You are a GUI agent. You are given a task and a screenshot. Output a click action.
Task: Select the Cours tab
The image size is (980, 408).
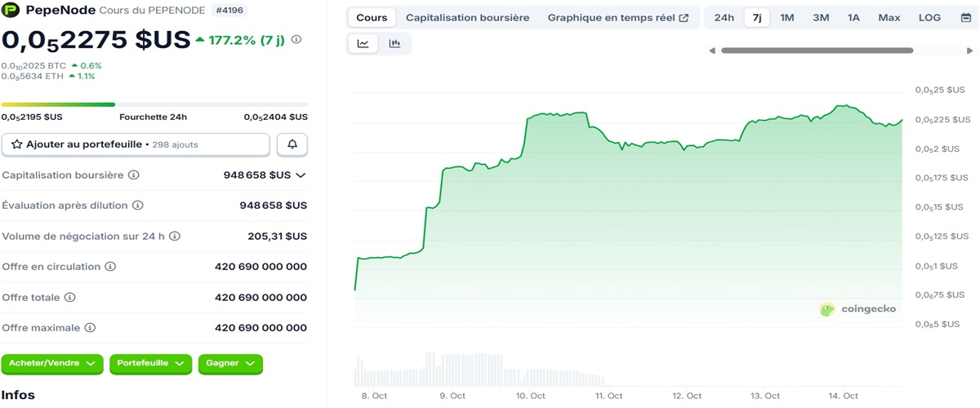click(372, 18)
